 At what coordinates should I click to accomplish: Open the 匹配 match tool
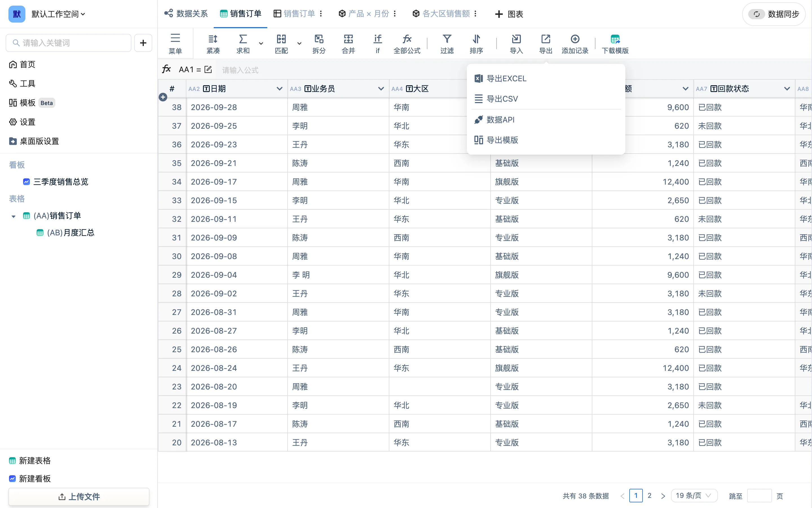pos(281,44)
